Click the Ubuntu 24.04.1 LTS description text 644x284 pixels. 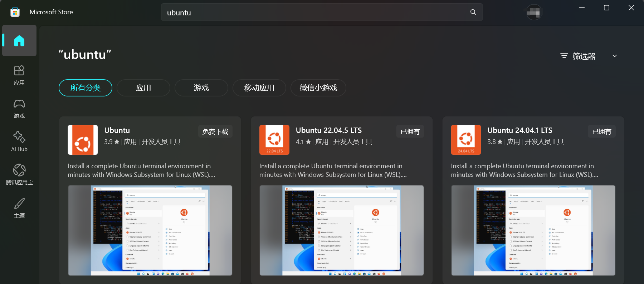[525, 170]
